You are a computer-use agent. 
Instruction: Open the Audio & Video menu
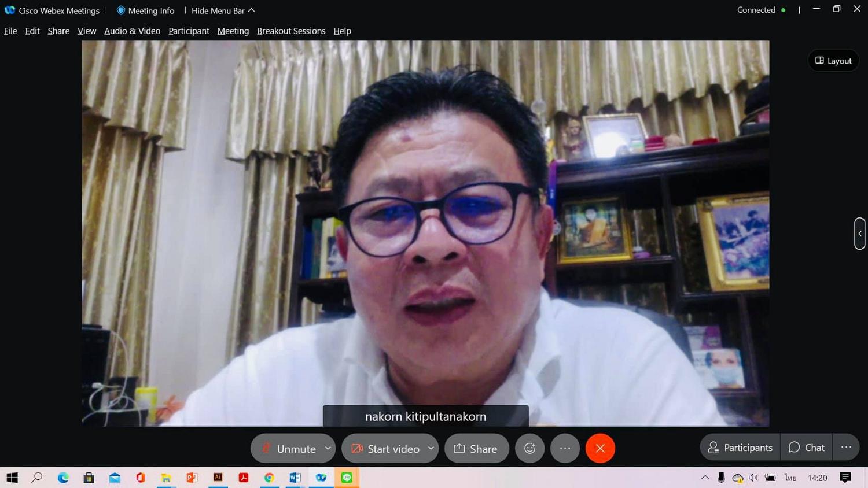coord(132,31)
